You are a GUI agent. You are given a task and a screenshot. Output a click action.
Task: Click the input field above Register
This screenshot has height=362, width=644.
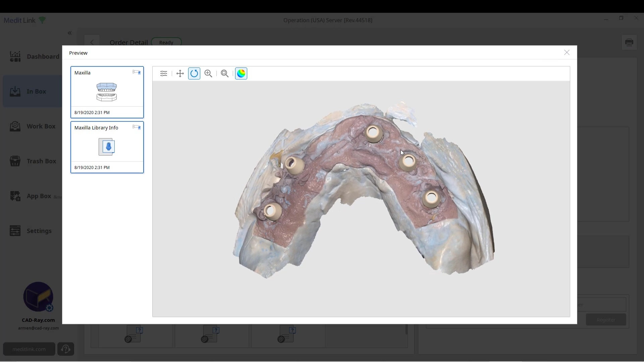coord(601,305)
